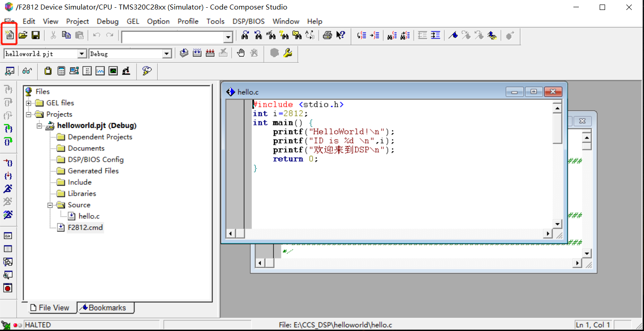Click the HALTED status text
The width and height of the screenshot is (644, 331).
(x=38, y=325)
